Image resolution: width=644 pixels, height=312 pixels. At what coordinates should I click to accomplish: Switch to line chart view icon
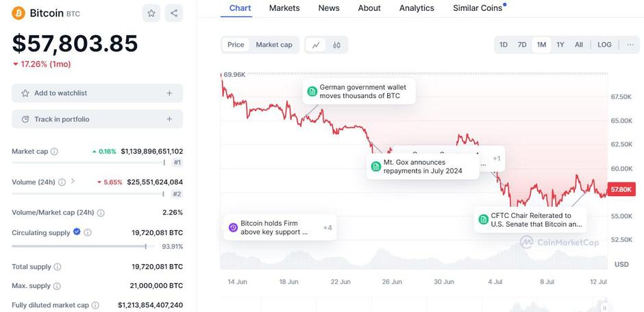tap(316, 45)
